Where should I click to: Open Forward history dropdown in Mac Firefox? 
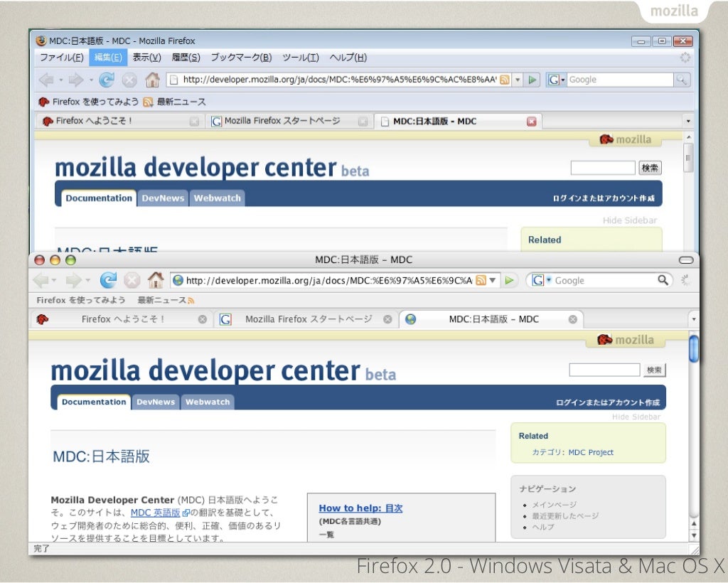(x=87, y=280)
